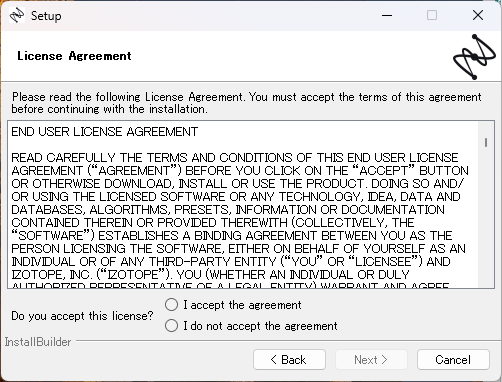Image resolution: width=502 pixels, height=382 pixels.
Task: Select "I do not accept the agreement" option
Action: (171, 326)
